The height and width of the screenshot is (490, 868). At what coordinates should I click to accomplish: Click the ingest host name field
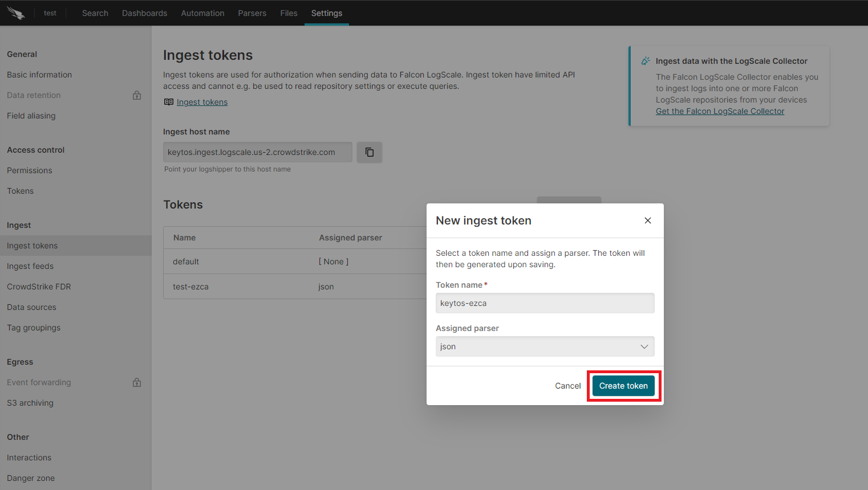click(x=258, y=152)
